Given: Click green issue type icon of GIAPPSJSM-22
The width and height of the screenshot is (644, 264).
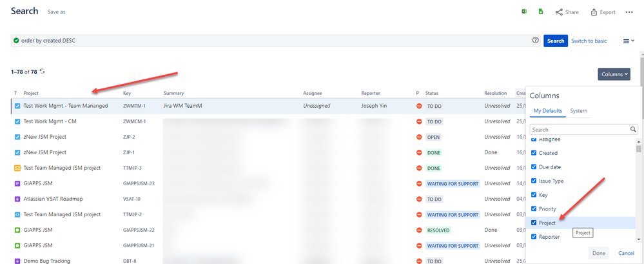Looking at the screenshot, I should [x=17, y=230].
